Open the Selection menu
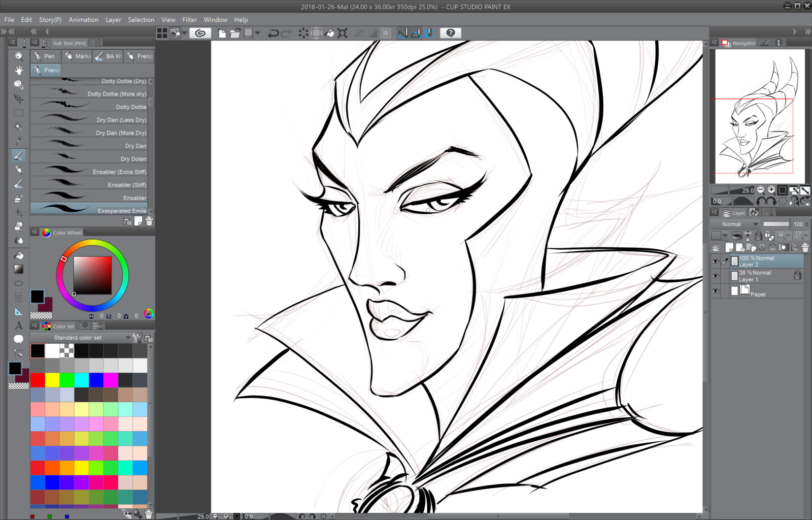The width and height of the screenshot is (812, 520). tap(141, 20)
